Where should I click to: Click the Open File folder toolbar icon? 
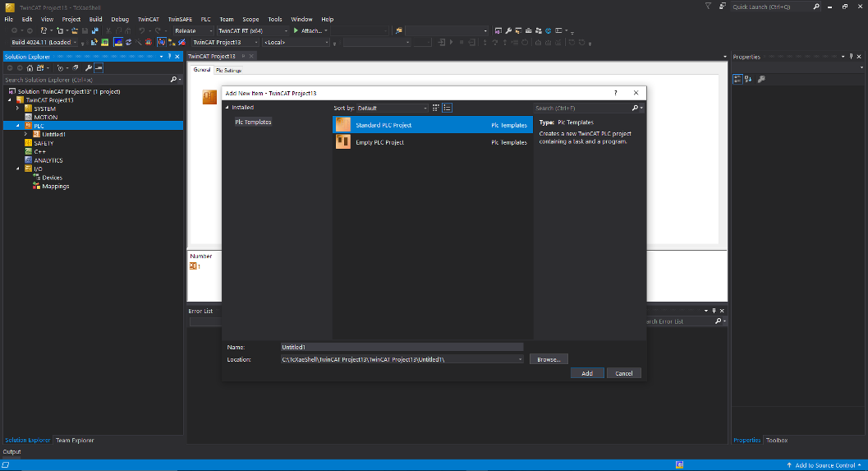coord(75,30)
